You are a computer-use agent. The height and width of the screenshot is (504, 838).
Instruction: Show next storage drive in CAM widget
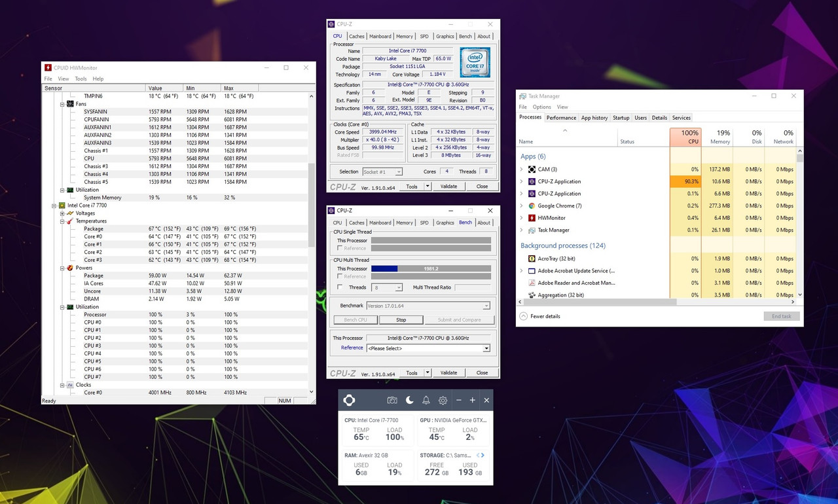[483, 455]
